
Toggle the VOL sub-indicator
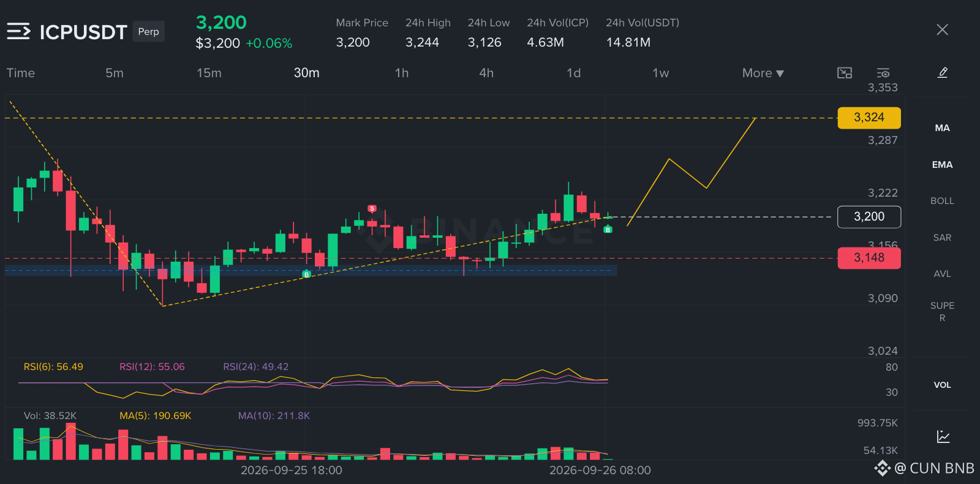tap(942, 385)
